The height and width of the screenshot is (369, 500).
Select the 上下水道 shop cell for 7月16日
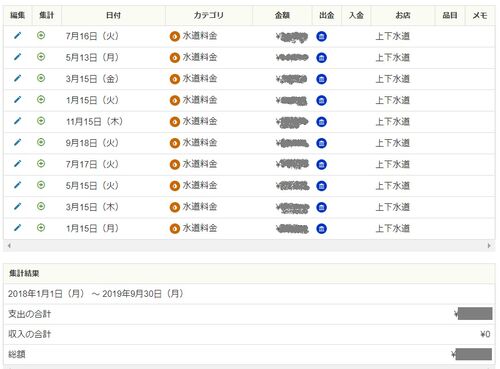[393, 36]
